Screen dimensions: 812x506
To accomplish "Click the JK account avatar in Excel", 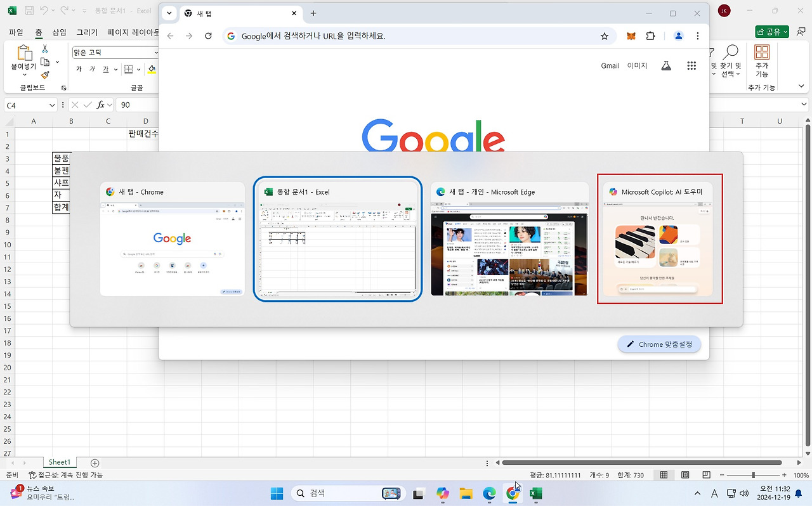I will click(x=724, y=11).
